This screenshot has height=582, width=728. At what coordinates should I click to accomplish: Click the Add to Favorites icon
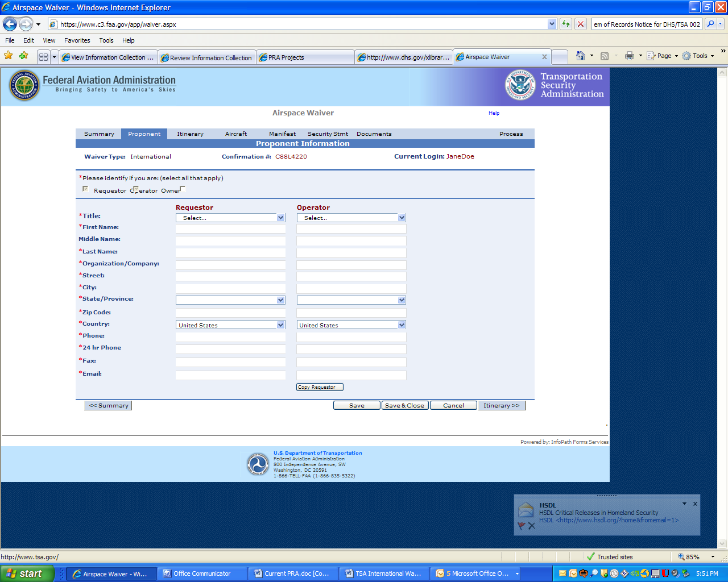[23, 56]
